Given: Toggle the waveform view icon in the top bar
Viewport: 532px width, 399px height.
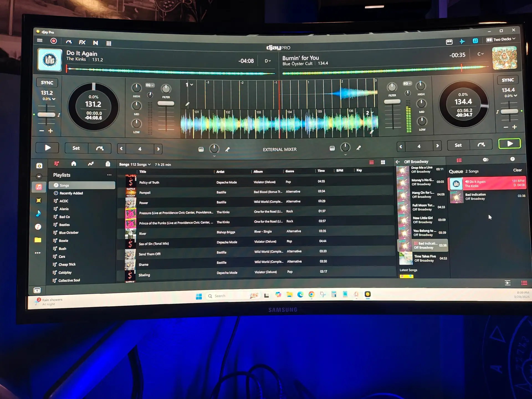Looking at the screenshot, I should [462, 41].
